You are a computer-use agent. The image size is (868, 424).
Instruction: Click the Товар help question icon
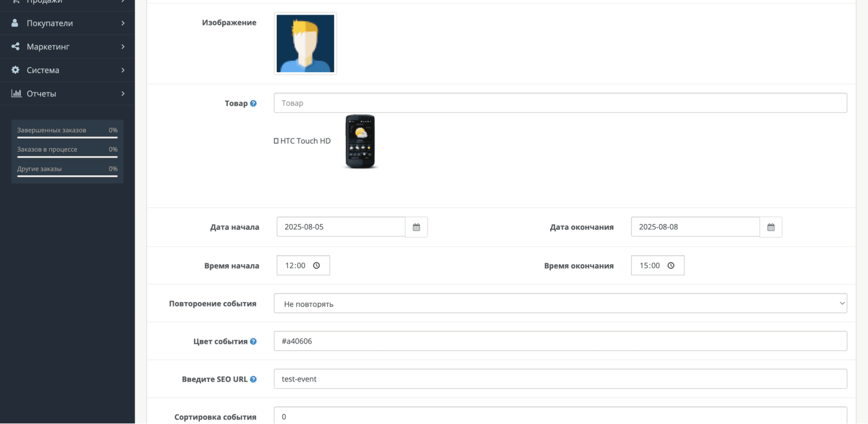[253, 104]
